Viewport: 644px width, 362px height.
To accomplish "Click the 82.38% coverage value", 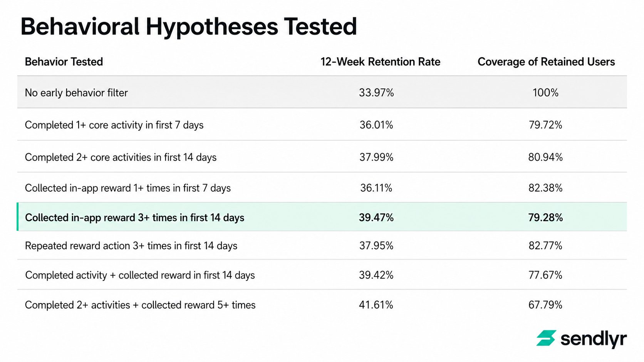I will (x=545, y=188).
